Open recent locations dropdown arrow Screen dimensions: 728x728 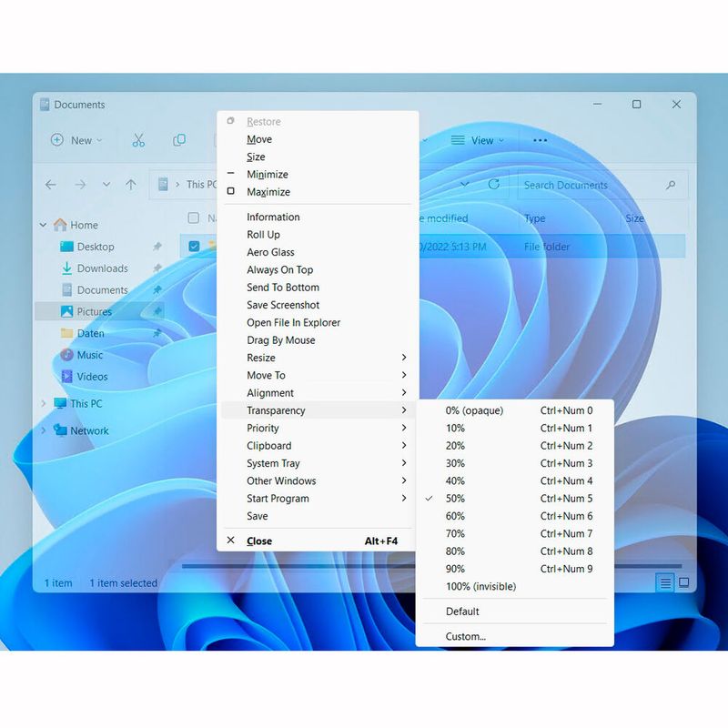click(x=106, y=185)
